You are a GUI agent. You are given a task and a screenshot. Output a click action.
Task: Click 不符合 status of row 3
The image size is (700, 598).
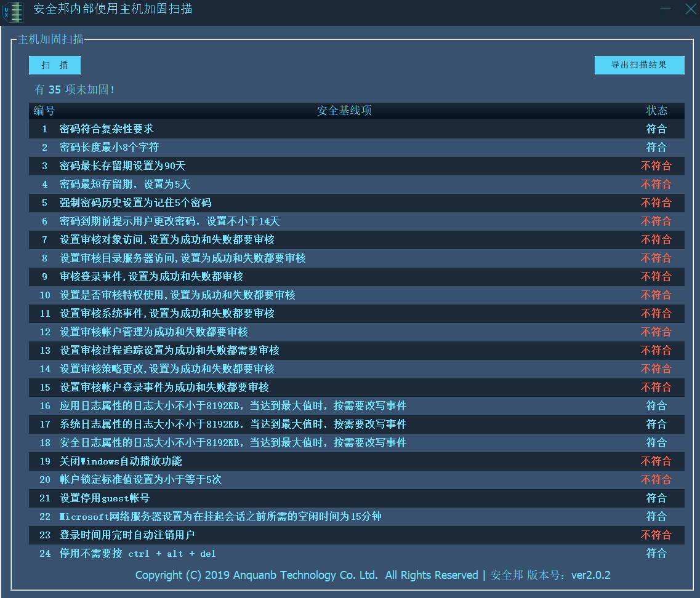click(656, 166)
